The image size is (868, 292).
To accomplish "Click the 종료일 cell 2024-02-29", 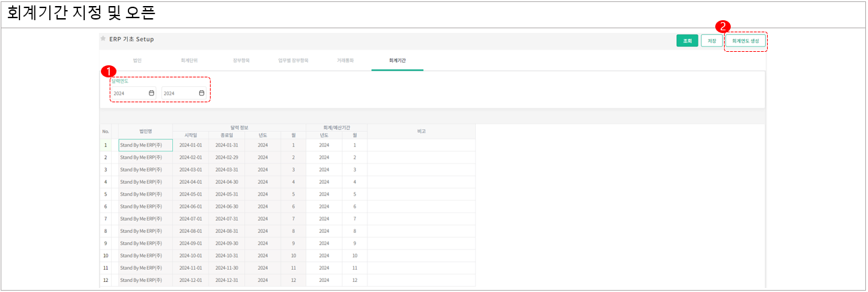I will 227,157.
